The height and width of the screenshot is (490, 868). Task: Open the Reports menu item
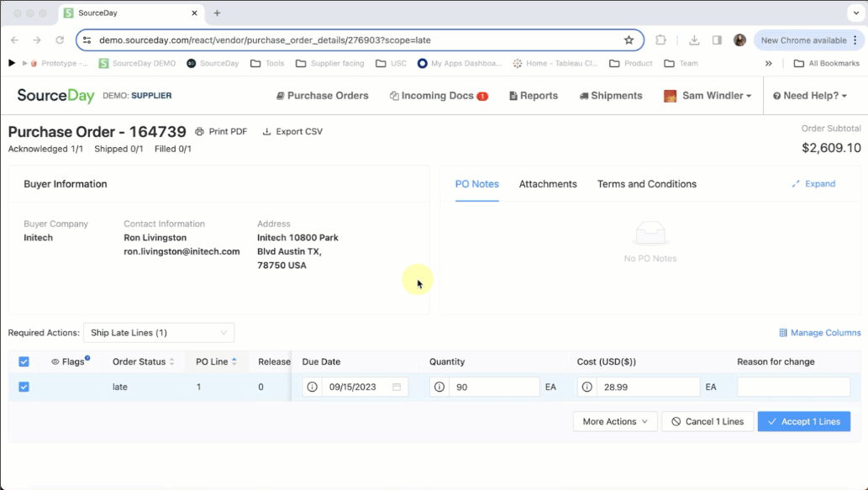click(x=534, y=96)
